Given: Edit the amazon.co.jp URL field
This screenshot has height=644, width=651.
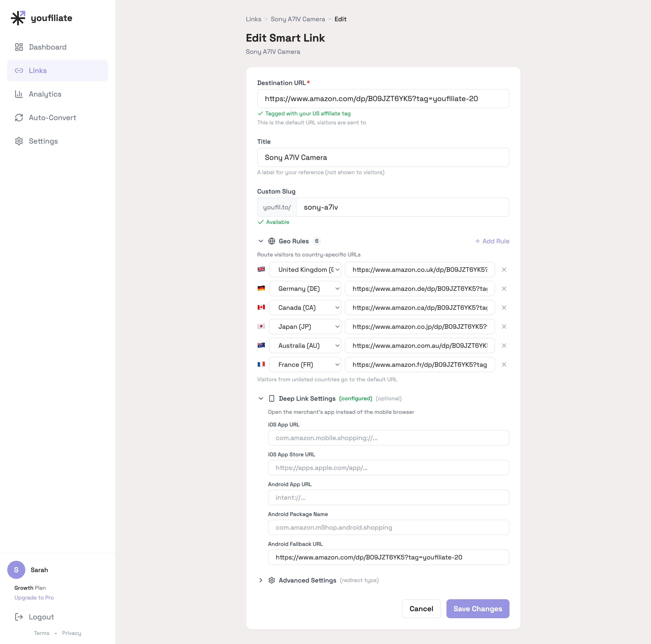Looking at the screenshot, I should pos(420,327).
